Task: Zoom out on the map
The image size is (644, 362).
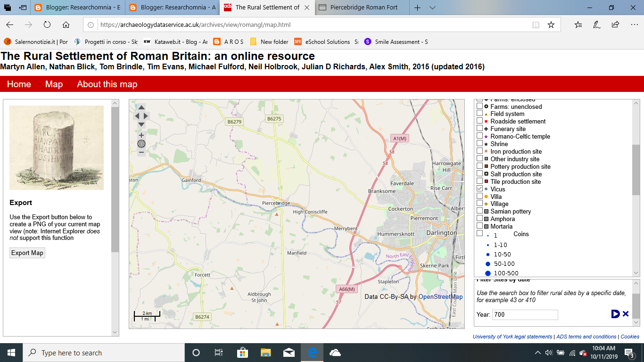Action: point(141,153)
